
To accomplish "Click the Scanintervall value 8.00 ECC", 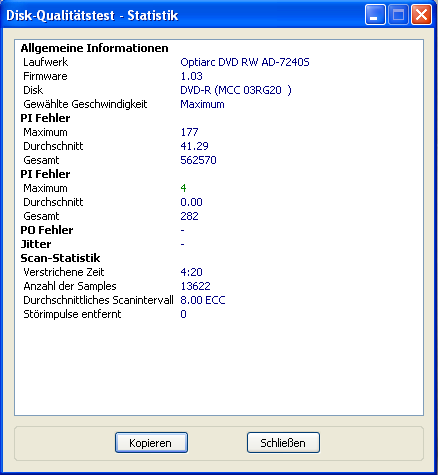I will point(203,300).
